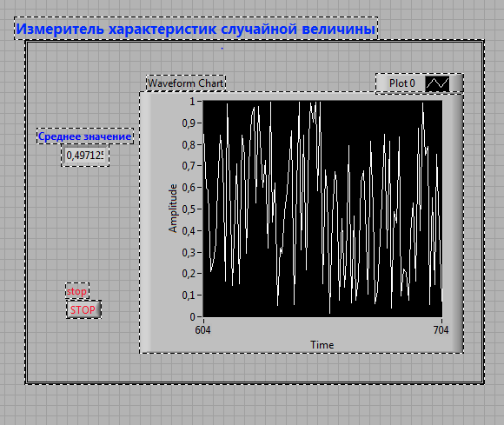Screen dimensions: 504x425
Task: Click the 'Plot 0' legend text
Action: coord(402,83)
